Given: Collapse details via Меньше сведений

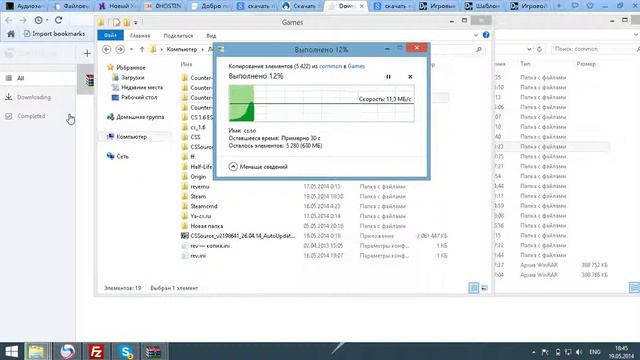Looking at the screenshot, I should pyautogui.click(x=258, y=167).
